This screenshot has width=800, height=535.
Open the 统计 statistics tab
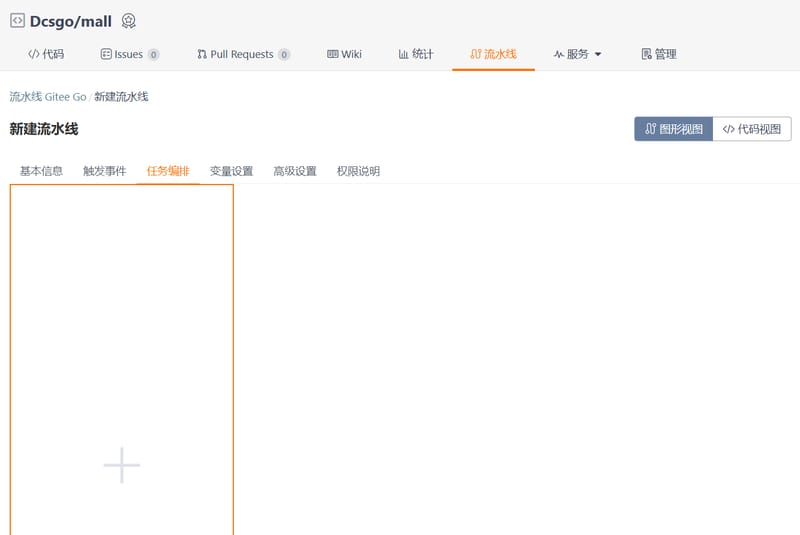[x=416, y=54]
